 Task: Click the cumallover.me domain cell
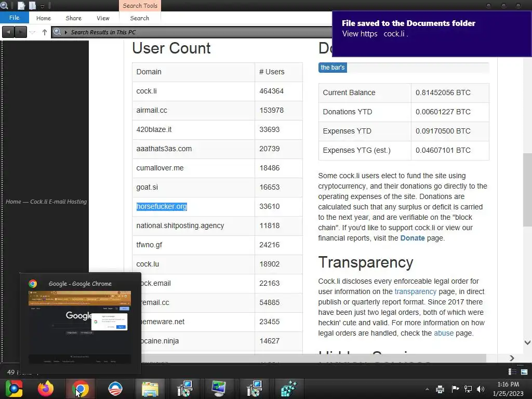193,168
